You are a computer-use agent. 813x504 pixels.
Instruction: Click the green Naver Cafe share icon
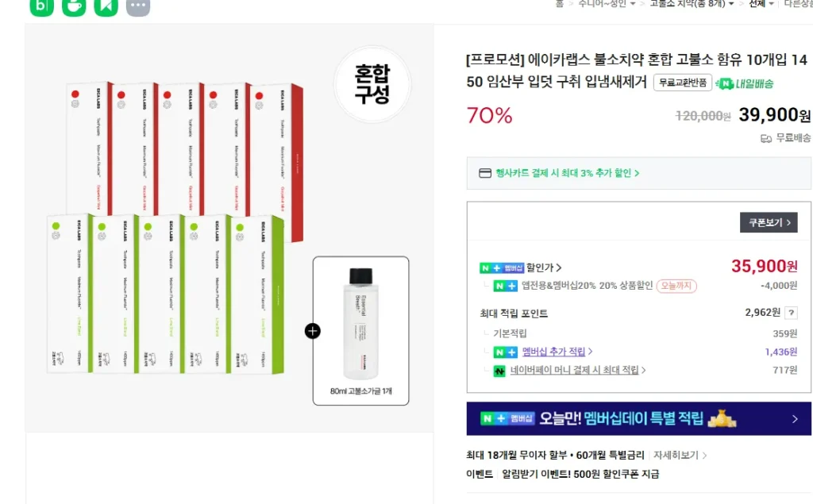tap(74, 6)
